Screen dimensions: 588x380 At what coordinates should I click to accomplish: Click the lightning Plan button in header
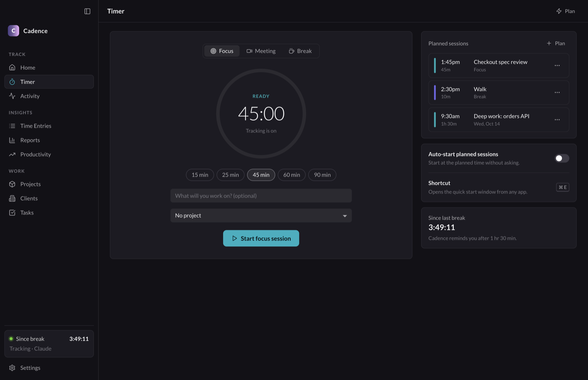click(x=565, y=11)
